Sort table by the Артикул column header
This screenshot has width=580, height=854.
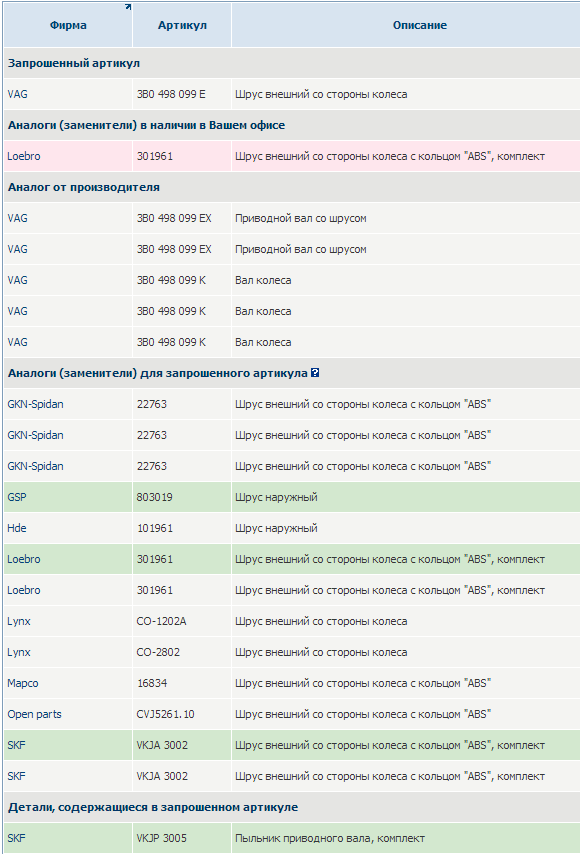click(x=182, y=25)
